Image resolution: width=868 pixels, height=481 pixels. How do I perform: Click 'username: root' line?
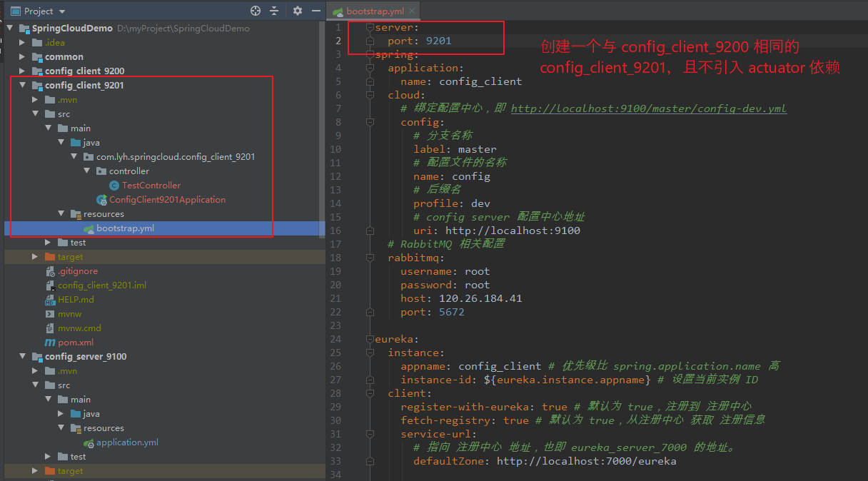pos(445,271)
